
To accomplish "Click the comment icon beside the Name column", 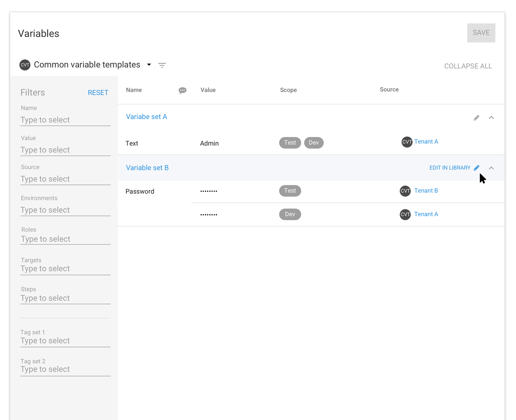I will click(182, 90).
